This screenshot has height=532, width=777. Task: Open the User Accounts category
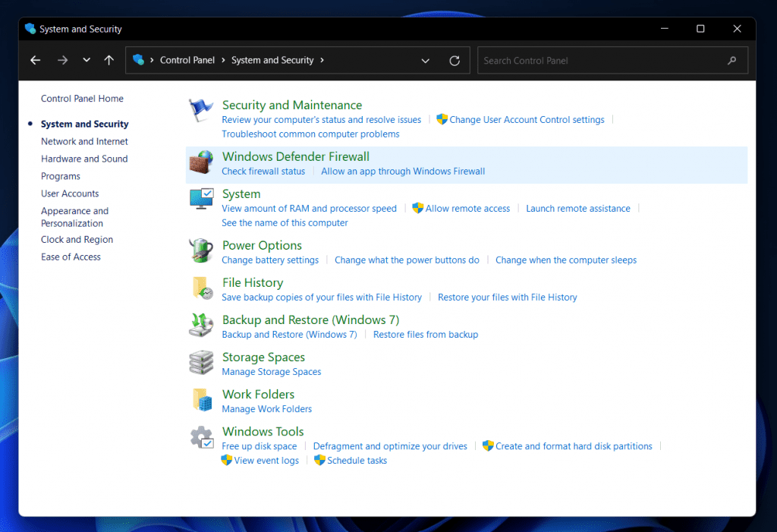click(70, 194)
